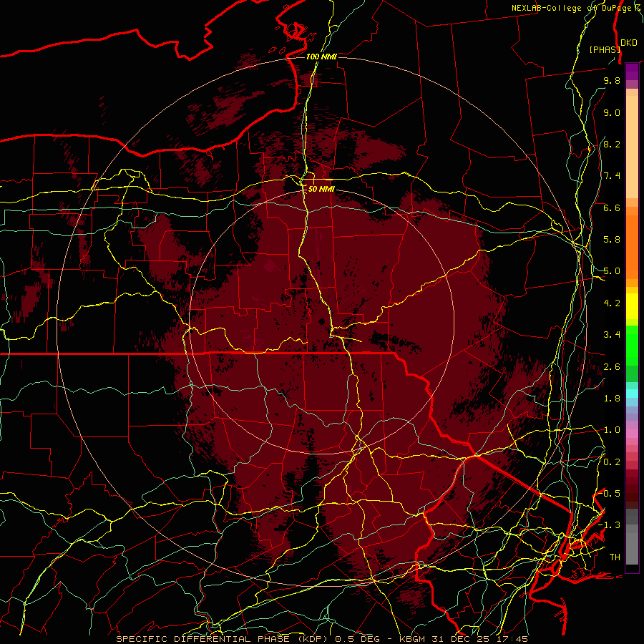Click the cyan band of the color scale

click(632, 393)
